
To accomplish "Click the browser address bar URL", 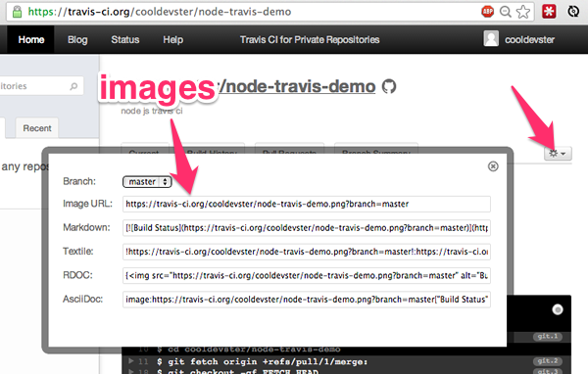I will 160,12.
